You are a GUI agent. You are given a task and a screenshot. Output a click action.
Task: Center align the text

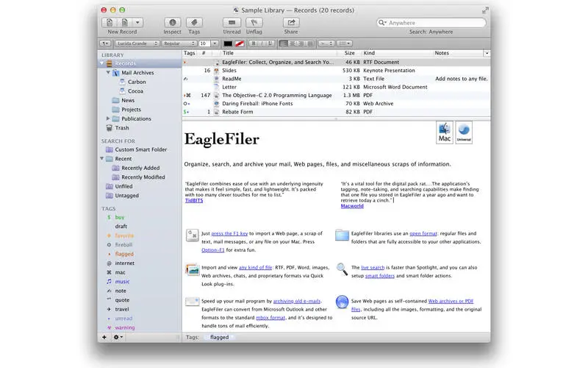293,43
